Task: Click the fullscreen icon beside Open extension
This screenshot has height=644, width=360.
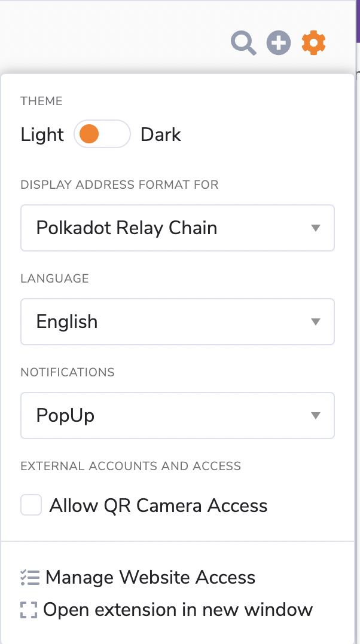Action: tap(29, 610)
